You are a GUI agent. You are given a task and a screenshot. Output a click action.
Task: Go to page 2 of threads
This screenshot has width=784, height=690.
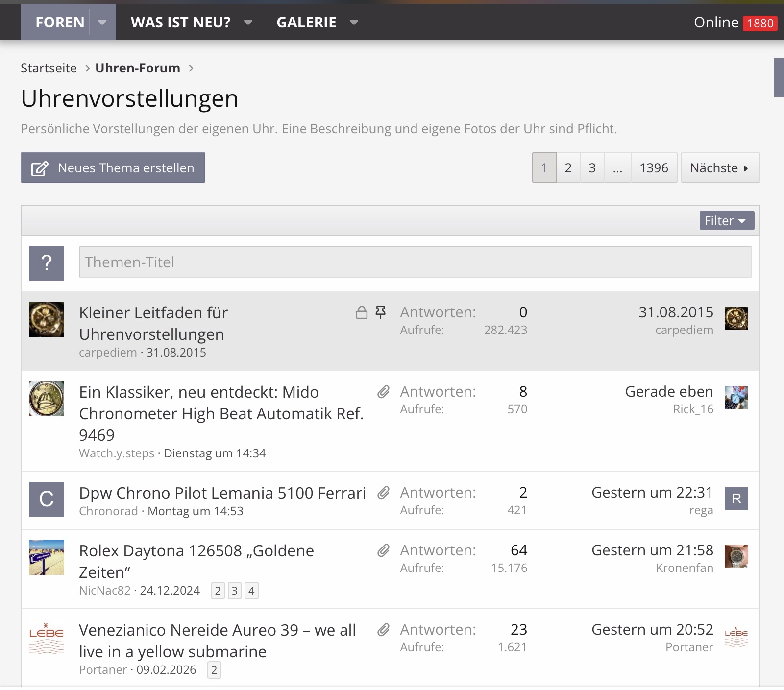click(568, 167)
